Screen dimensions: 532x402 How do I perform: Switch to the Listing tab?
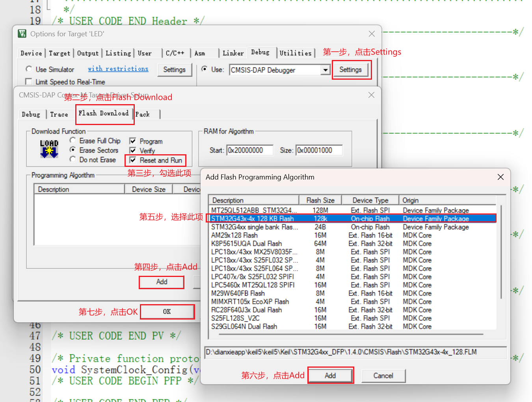[x=118, y=53]
